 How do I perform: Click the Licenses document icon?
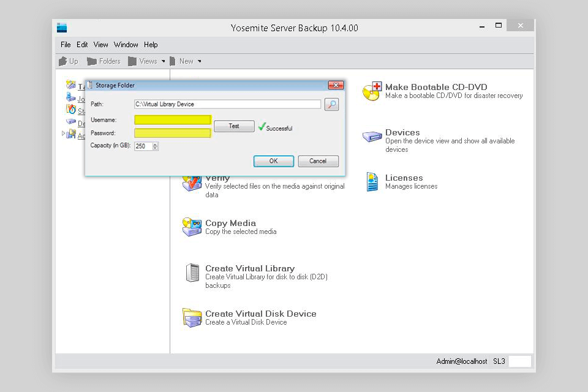tap(372, 181)
